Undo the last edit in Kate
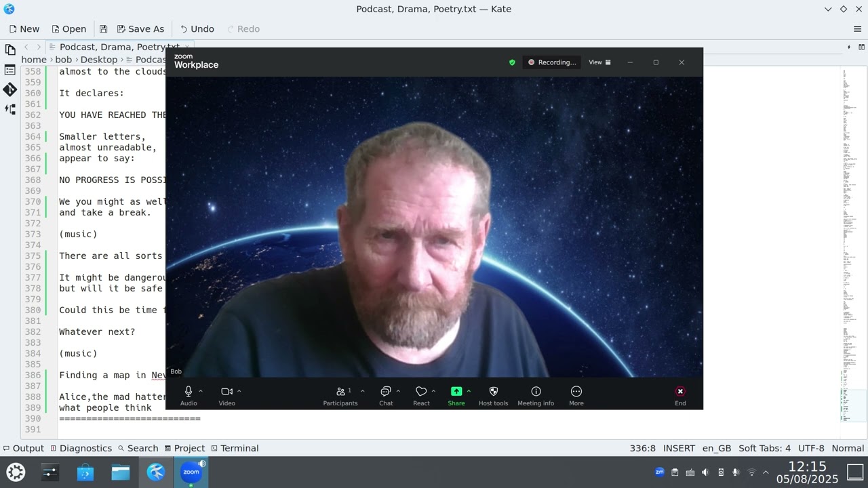The image size is (868, 488). click(197, 29)
